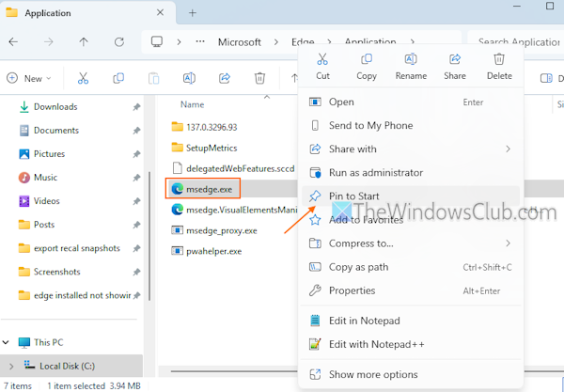The image size is (564, 392).
Task: Click Cut icon in context menu
Action: pos(322,59)
